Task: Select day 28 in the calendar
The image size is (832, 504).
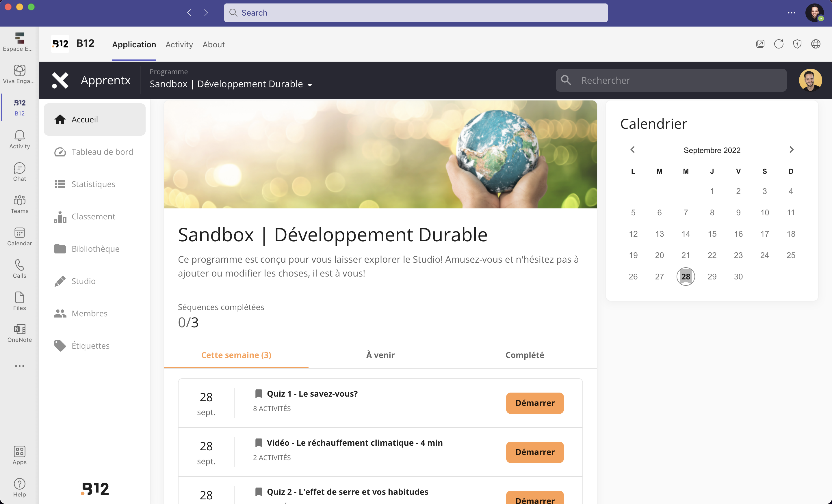Action: [686, 277]
